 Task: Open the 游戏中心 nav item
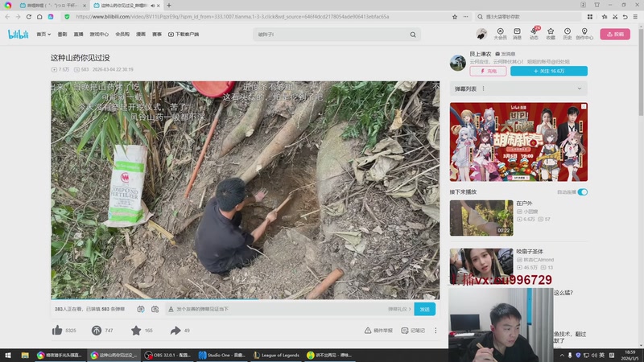[x=99, y=35]
